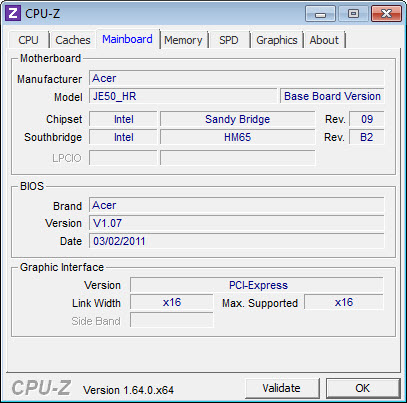Click the empty first LPCIO field
Image resolution: width=407 pixels, height=403 pixels.
(123, 158)
